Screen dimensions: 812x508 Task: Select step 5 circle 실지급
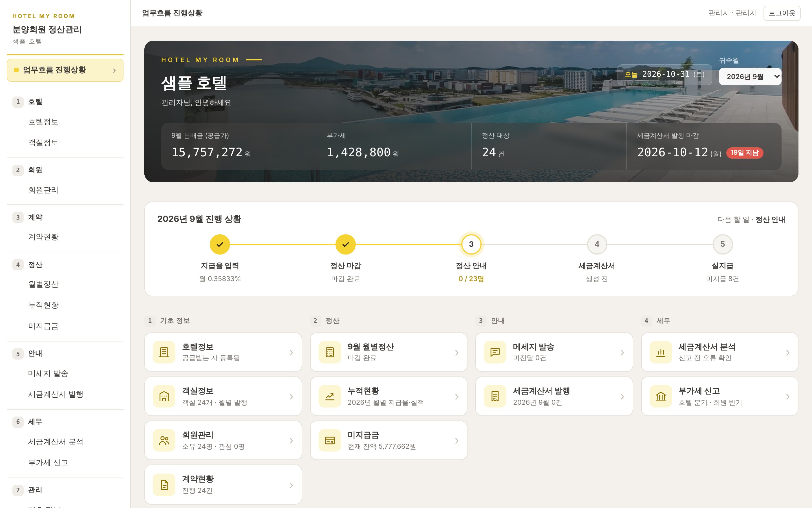pyautogui.click(x=723, y=244)
